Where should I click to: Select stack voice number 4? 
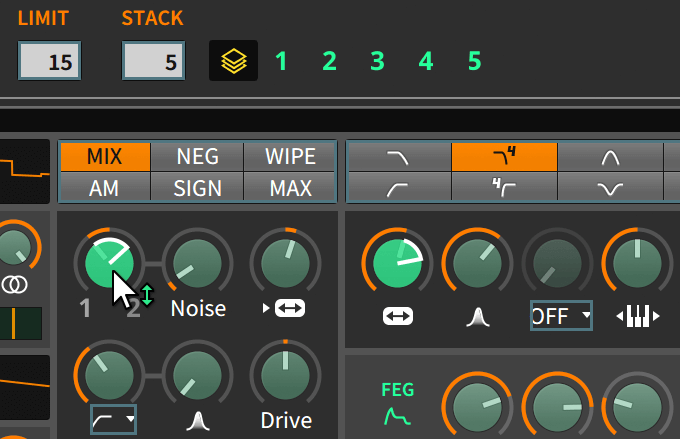pyautogui.click(x=426, y=61)
